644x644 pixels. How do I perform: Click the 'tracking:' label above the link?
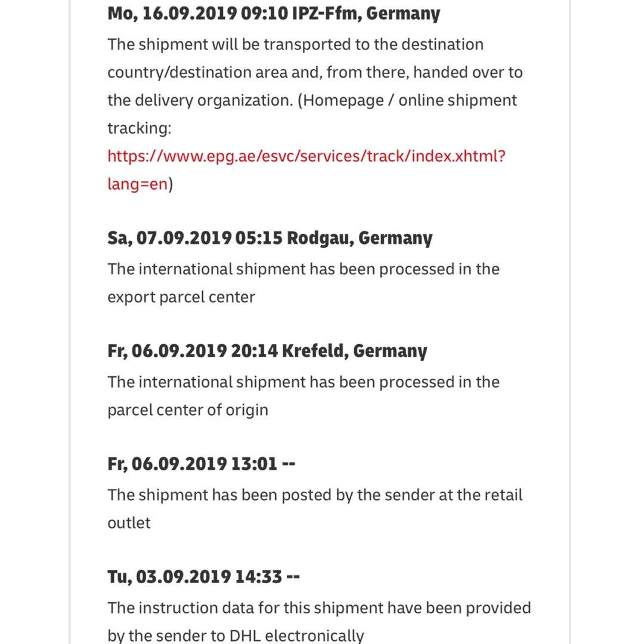(139, 128)
